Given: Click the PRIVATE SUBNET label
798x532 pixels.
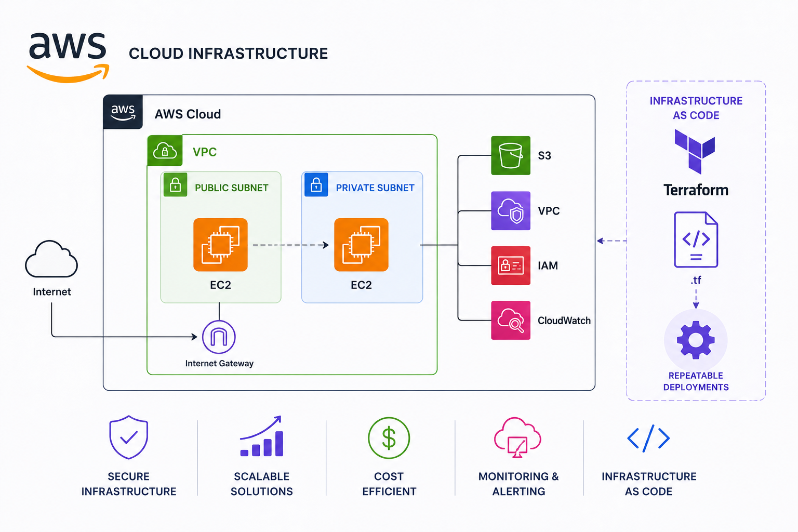Looking at the screenshot, I should pos(375,188).
